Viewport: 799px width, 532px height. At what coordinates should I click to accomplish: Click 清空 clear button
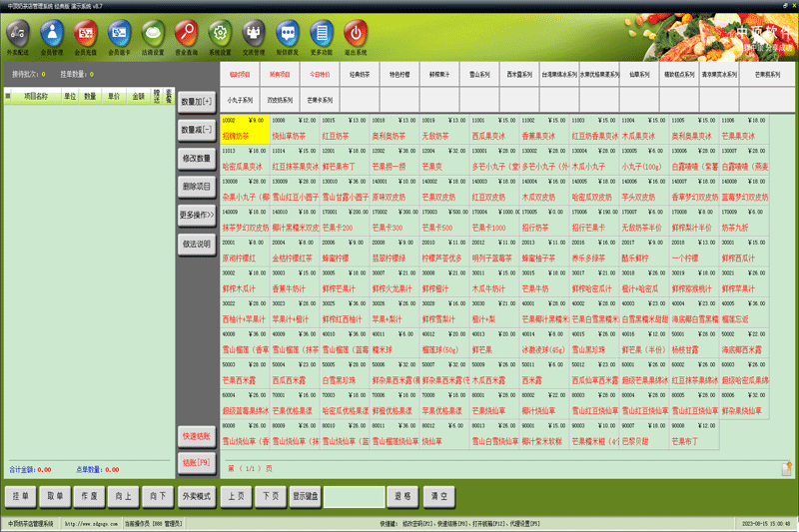coord(439,496)
